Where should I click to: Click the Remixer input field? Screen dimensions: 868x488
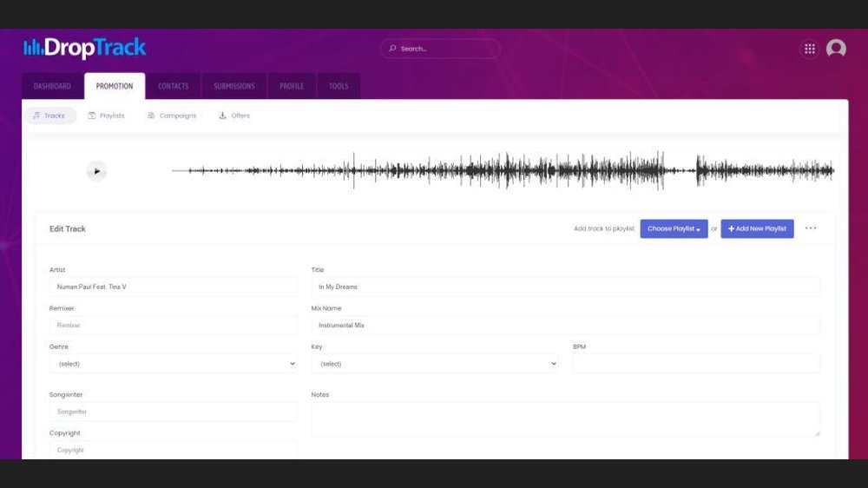click(174, 325)
